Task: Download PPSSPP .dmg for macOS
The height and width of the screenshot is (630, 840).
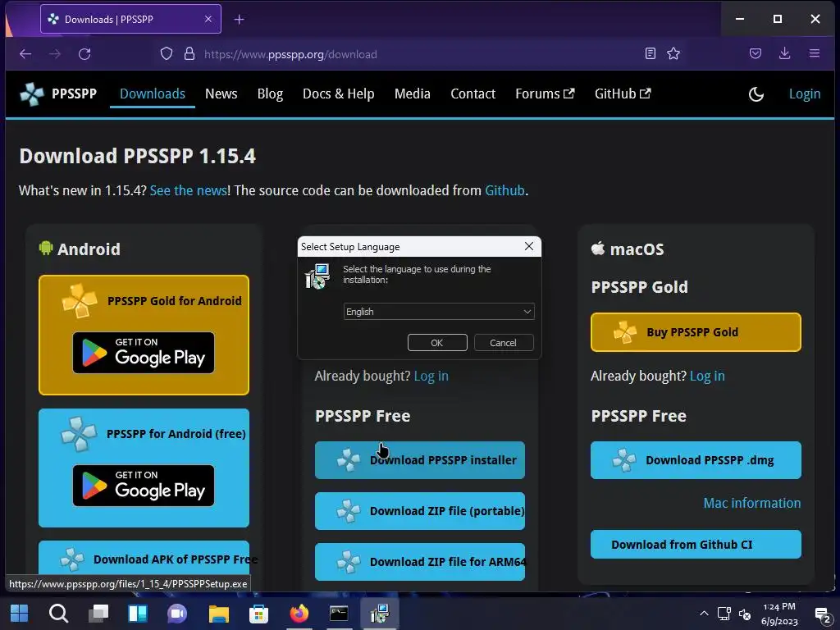Action: (696, 460)
